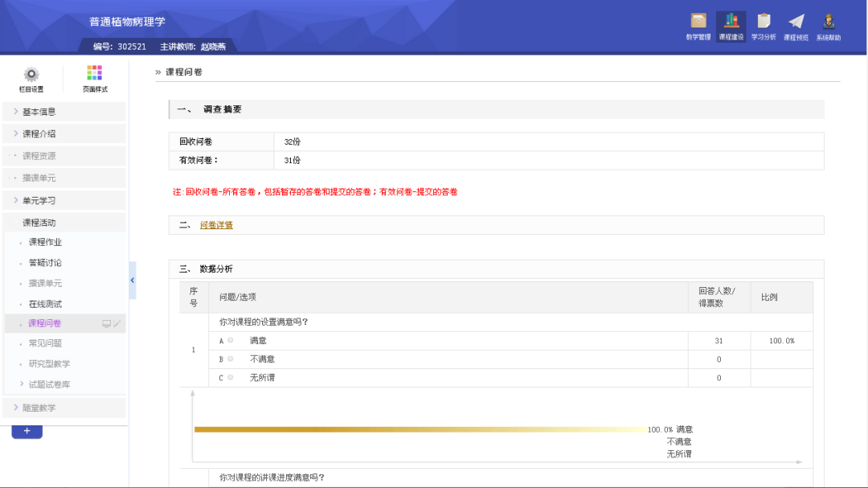The width and height of the screenshot is (868, 488).
Task: Open 栏目设置 gear icon
Action: [x=31, y=76]
